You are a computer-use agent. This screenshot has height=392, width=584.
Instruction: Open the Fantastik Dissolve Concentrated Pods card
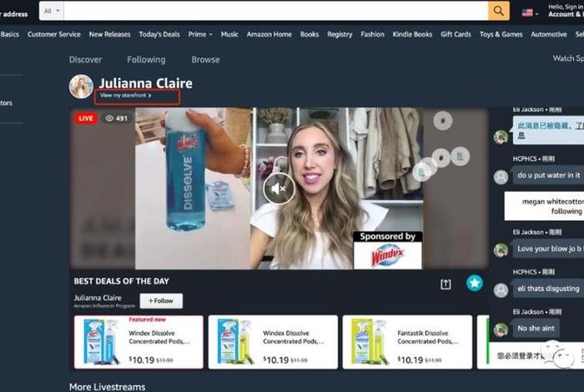[x=407, y=342]
